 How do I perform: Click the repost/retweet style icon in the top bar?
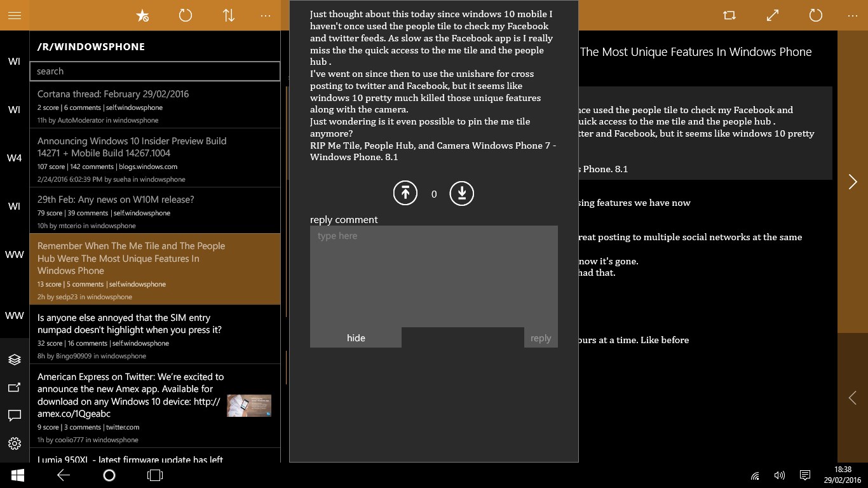(x=729, y=15)
